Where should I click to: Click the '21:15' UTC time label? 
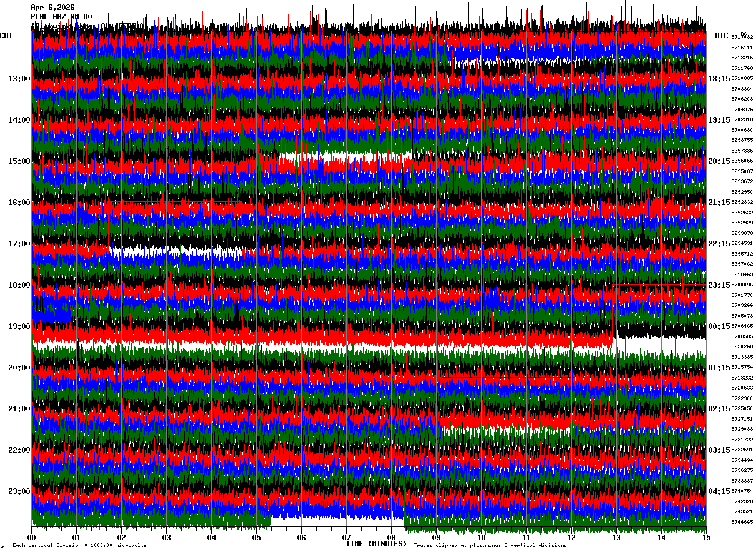click(x=719, y=203)
